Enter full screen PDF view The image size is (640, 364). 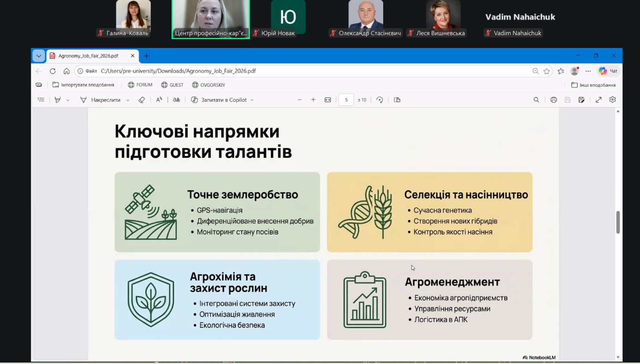point(598,100)
